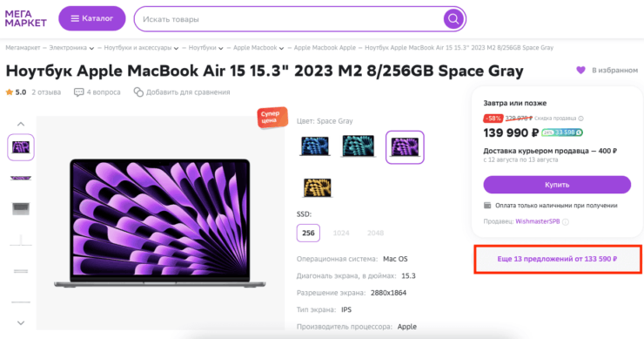This screenshot has width=644, height=339.
Task: Toggle the В избранном heart icon
Action: (580, 71)
